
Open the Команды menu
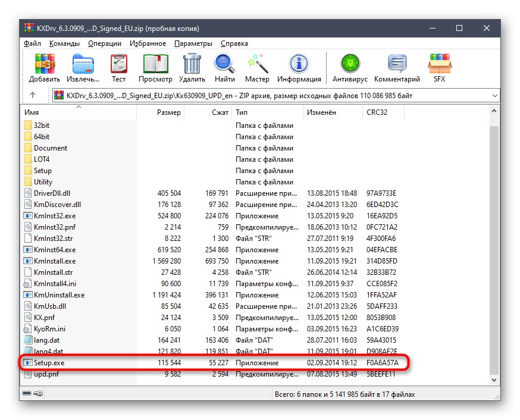(x=64, y=43)
